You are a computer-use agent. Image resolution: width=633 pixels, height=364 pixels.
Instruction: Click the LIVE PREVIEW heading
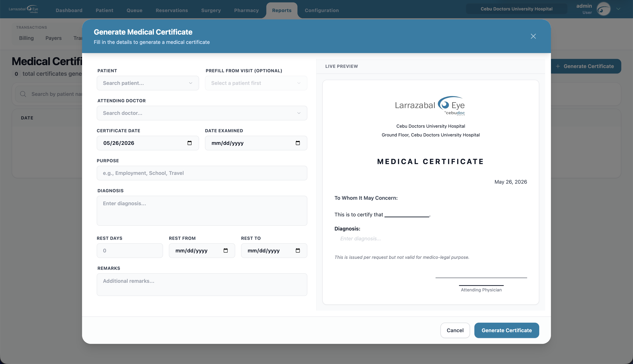341,66
